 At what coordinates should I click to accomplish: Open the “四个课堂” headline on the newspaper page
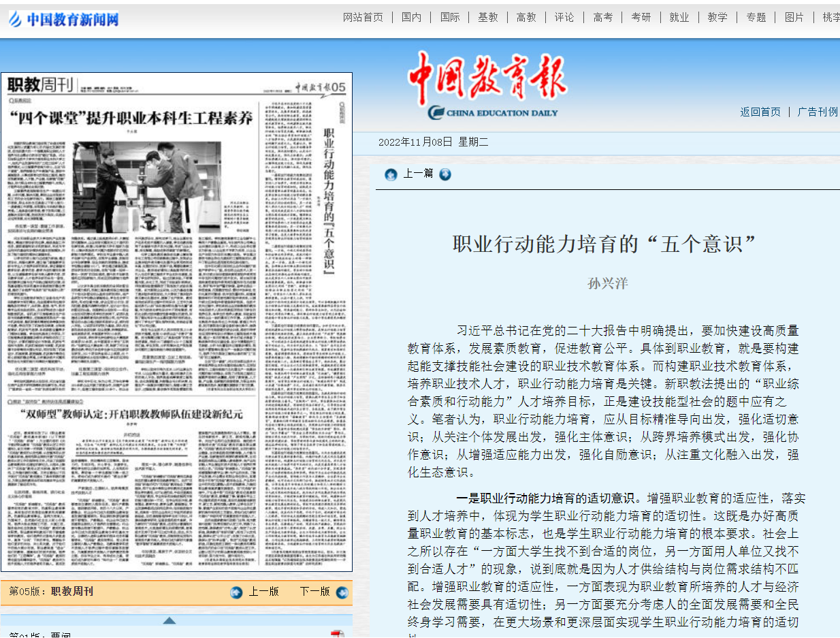(131, 118)
